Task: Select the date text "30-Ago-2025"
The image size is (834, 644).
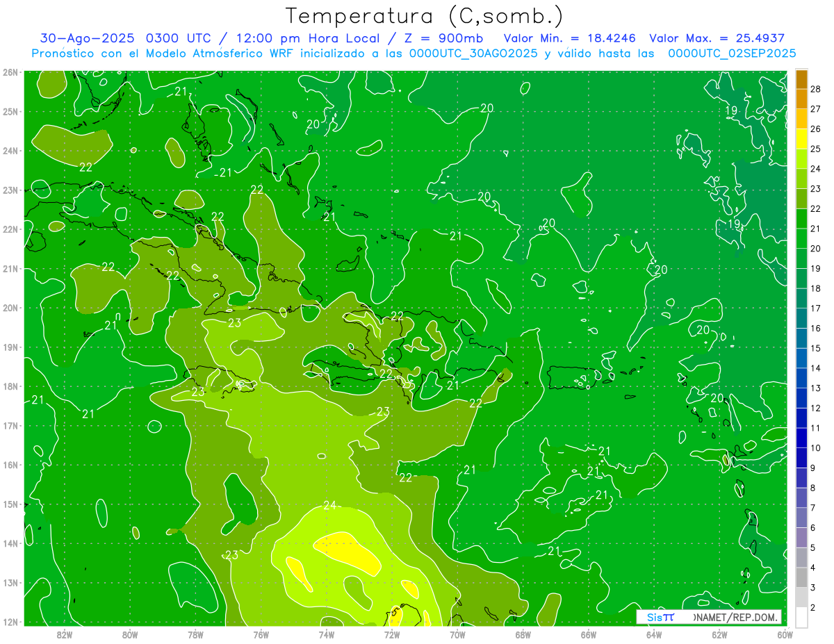Action: [x=87, y=38]
